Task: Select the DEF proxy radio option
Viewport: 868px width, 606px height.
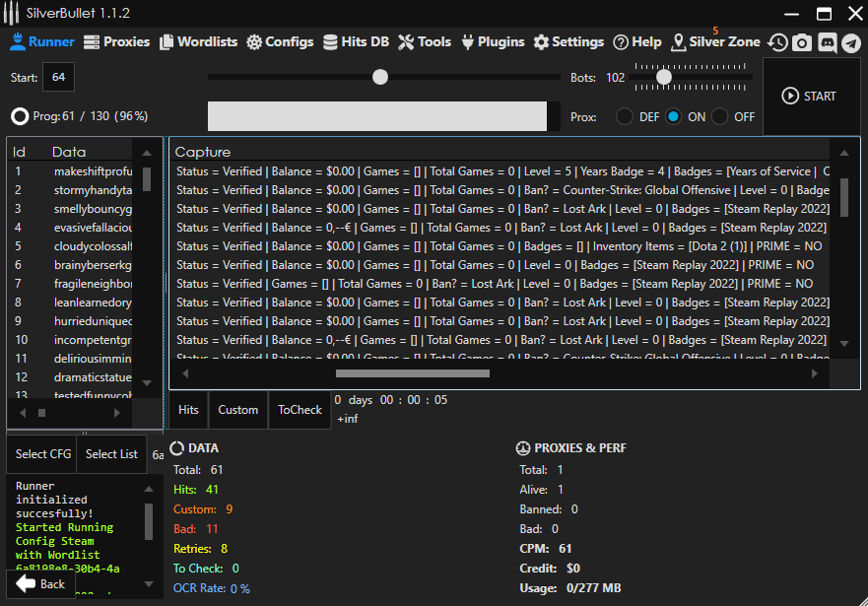Action: coord(625,116)
